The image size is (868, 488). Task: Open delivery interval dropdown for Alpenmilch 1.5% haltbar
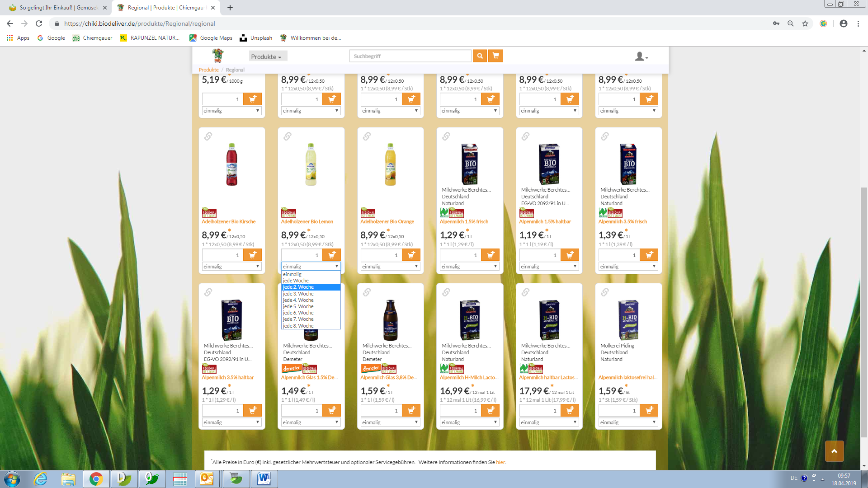click(549, 267)
